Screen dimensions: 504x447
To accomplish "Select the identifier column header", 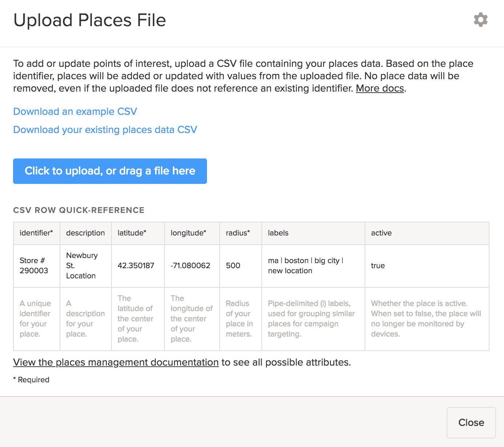I will pos(36,233).
